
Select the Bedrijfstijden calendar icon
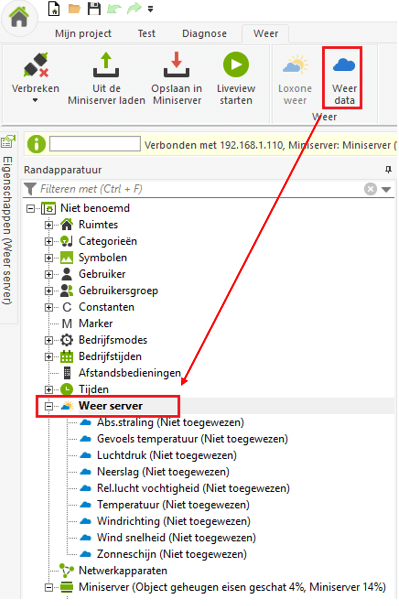pos(67,356)
